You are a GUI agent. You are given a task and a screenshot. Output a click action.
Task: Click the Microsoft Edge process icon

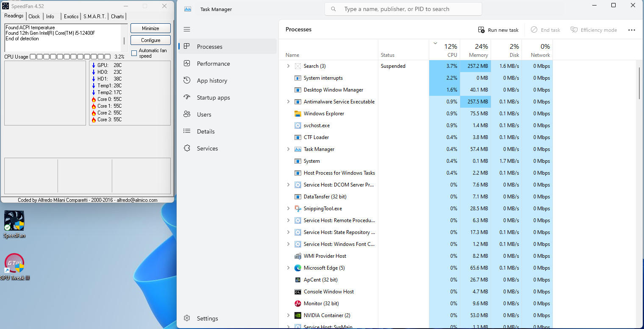(x=297, y=268)
